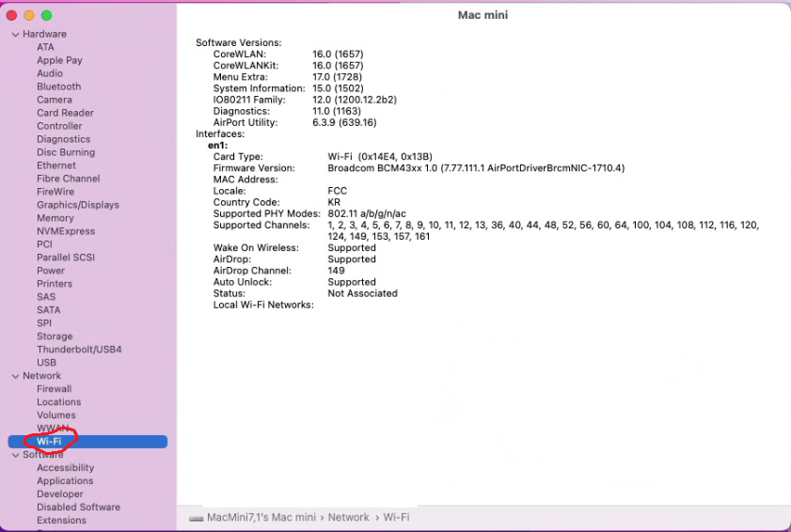The height and width of the screenshot is (532, 791).
Task: Click the "Not Associated" status value
Action: 362,293
